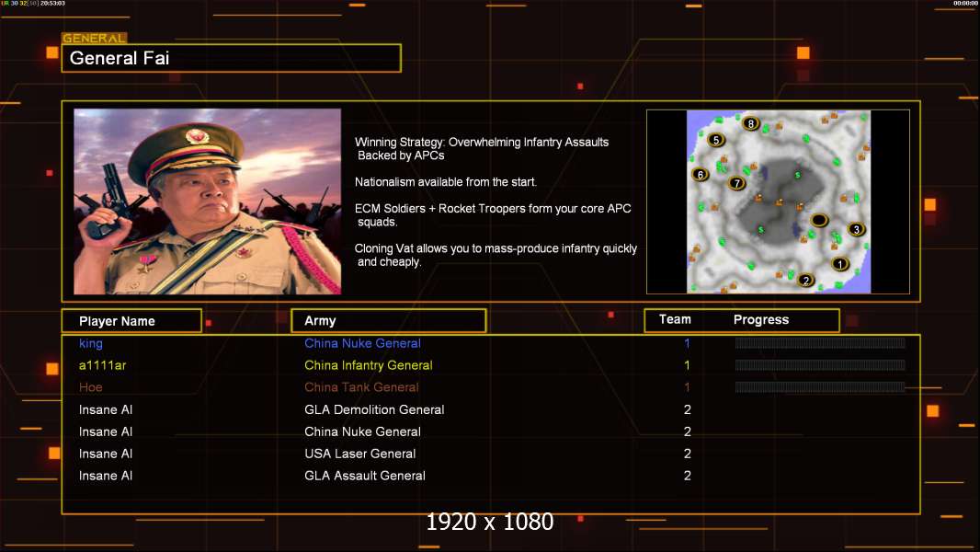Screen dimensions: 980x552
Task: Click king's blue "China Nuke General" army text
Action: tap(362, 343)
